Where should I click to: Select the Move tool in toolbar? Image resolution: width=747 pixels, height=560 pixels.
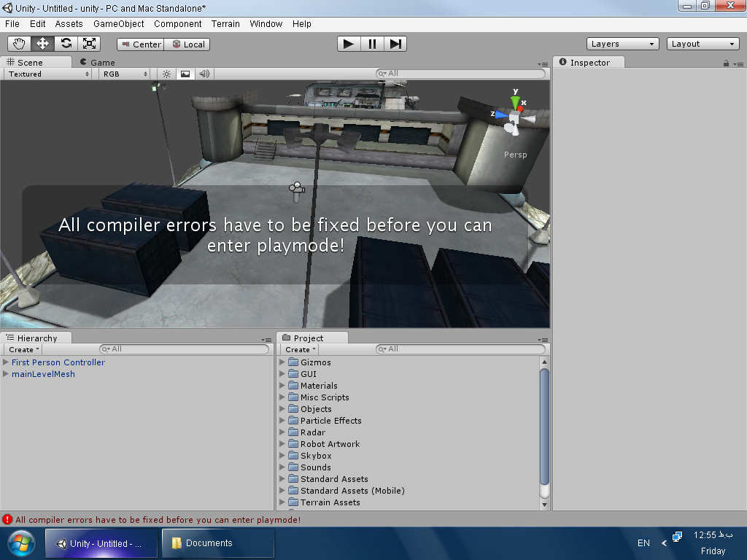pos(42,44)
